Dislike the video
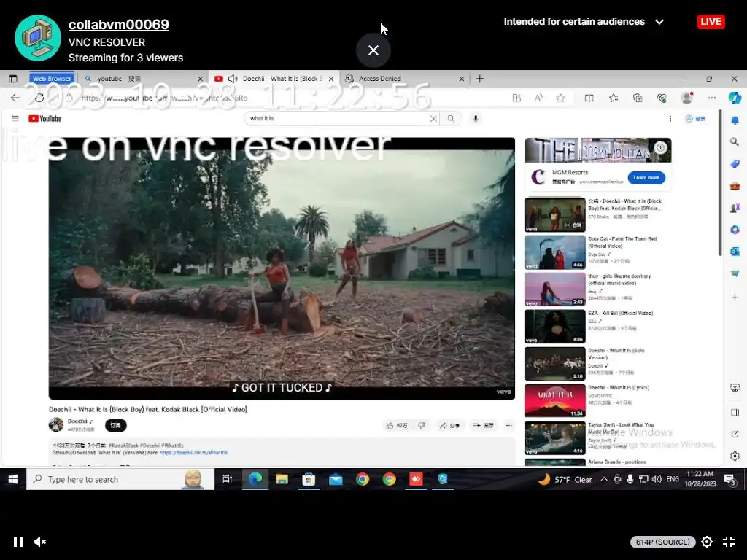Screen dimensions: 747x560 (x=422, y=425)
